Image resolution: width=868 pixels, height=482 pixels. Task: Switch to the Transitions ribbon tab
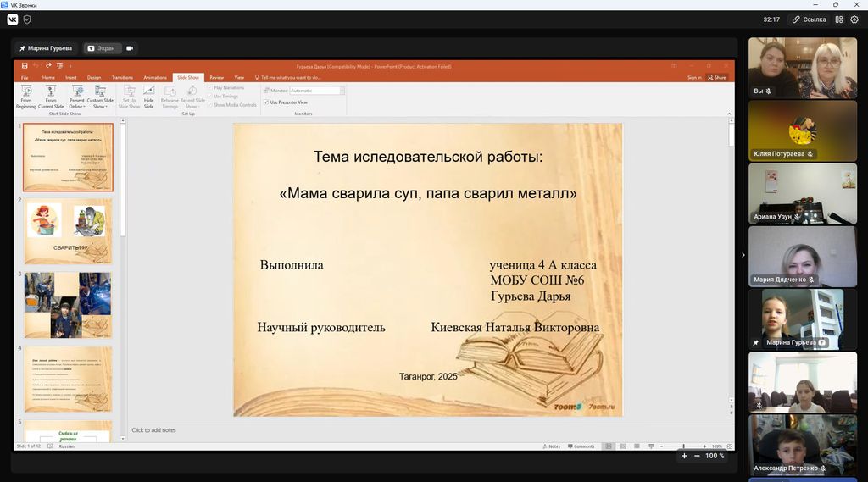122,77
